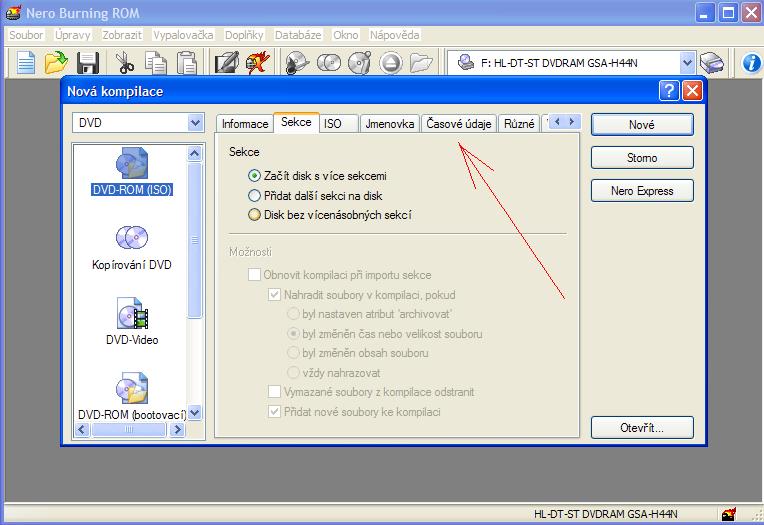Click the Copy disc toolbar icon
The image size is (764, 525).
click(x=329, y=63)
